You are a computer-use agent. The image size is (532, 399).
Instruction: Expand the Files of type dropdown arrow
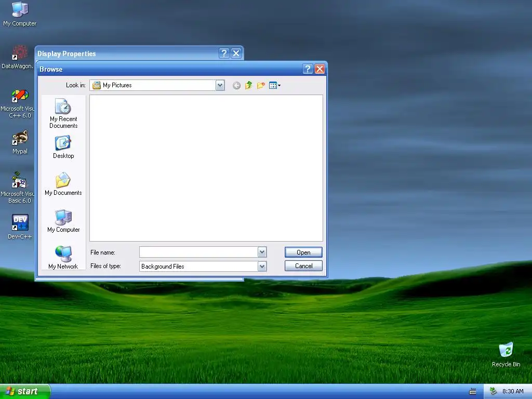pos(262,267)
